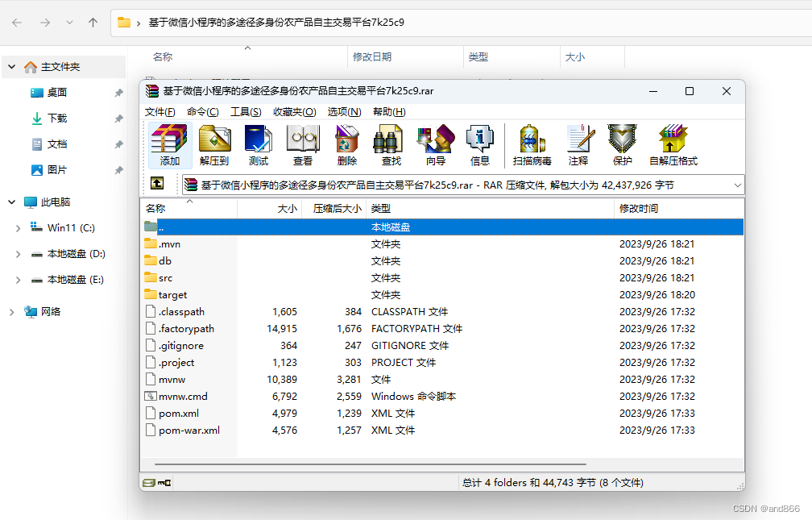This screenshot has height=520, width=812.
Task: Click the WinRAR title bar app icon
Action: point(151,91)
